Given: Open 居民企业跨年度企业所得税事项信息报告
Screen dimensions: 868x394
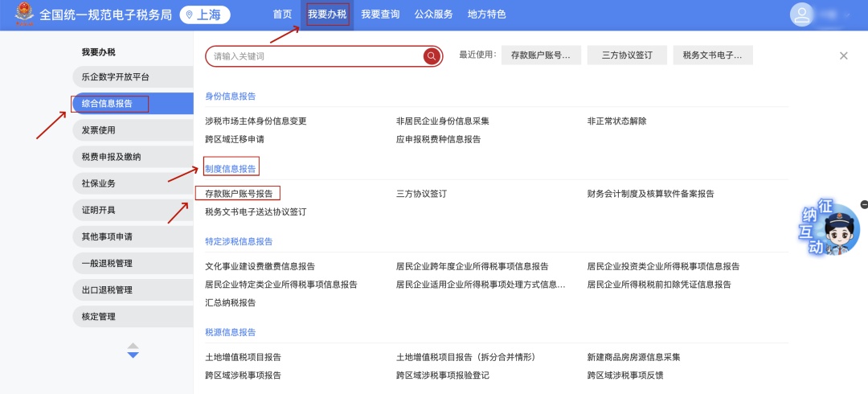Looking at the screenshot, I should pos(473,266).
